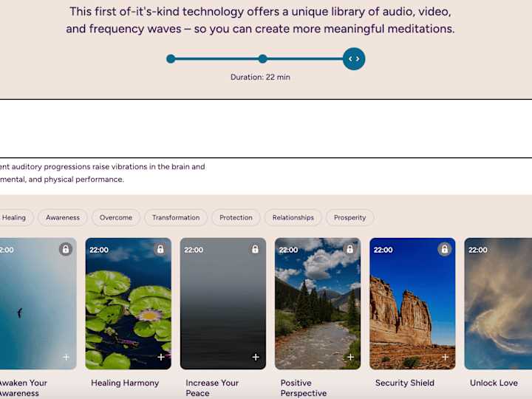
Task: Filter meditations by Transformation
Action: 176,217
